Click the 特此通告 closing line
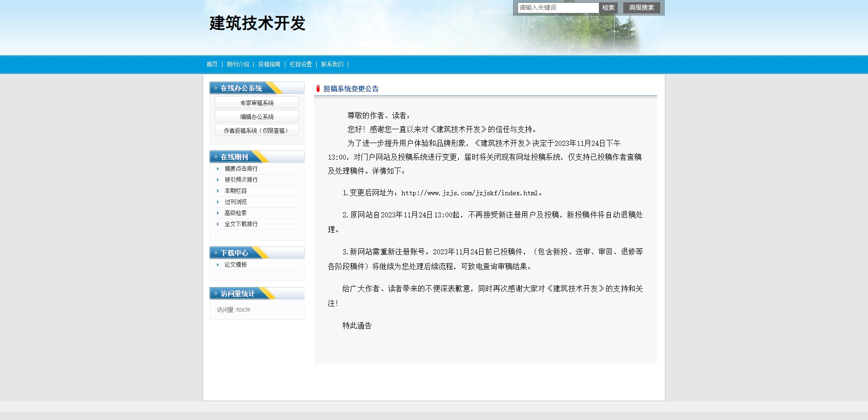The height and width of the screenshot is (420, 868). (357, 326)
